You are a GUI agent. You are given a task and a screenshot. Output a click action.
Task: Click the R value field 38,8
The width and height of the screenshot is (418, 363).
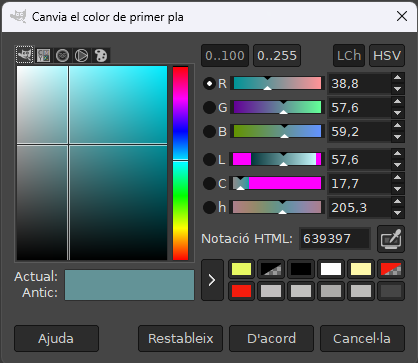[x=359, y=83]
